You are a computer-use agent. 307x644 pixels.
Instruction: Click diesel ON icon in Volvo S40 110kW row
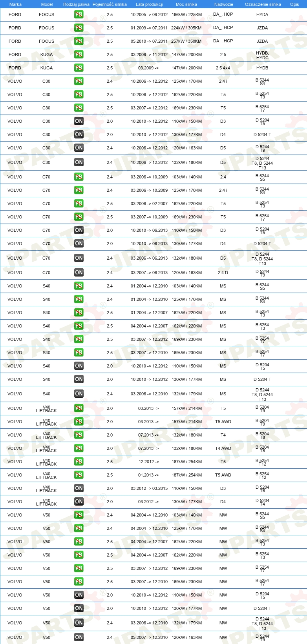point(79,366)
